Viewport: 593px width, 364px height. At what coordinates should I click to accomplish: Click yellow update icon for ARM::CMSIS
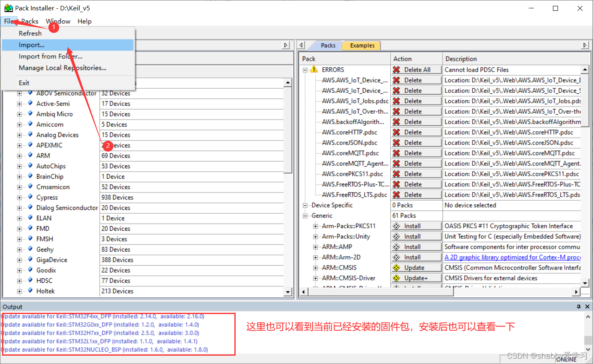[x=397, y=268]
